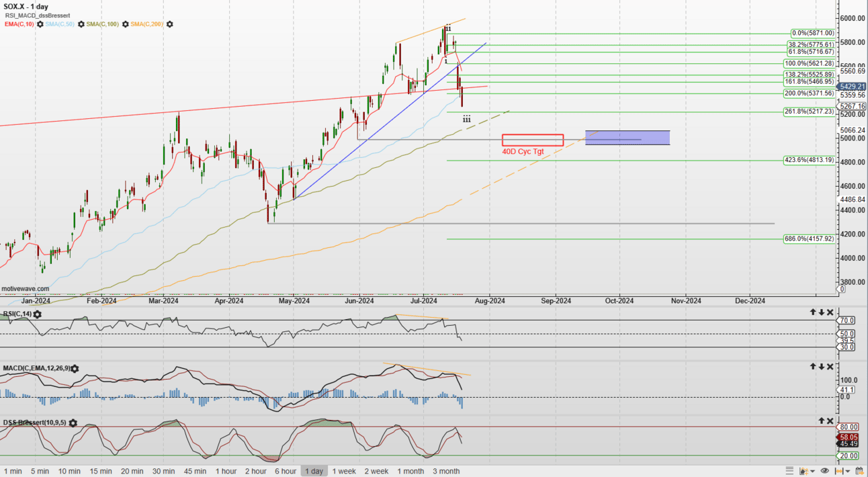
Task: Click the MACD(C,EMA,12,26,9) label
Action: [x=36, y=369]
